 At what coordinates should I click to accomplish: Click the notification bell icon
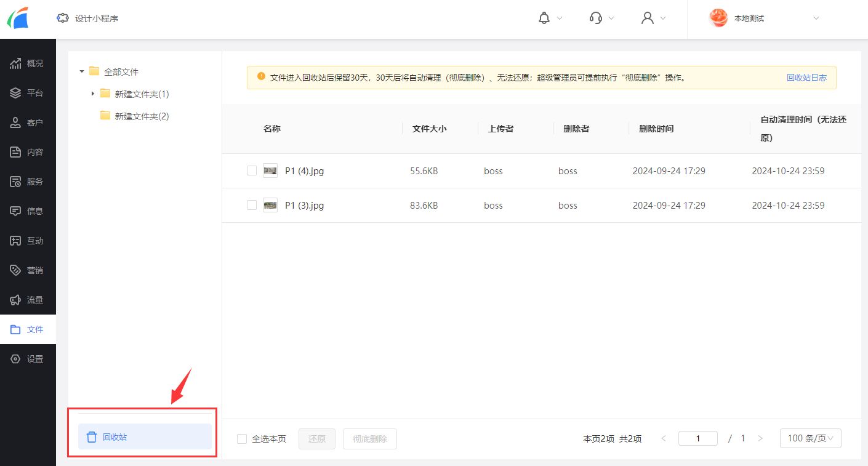coord(544,18)
